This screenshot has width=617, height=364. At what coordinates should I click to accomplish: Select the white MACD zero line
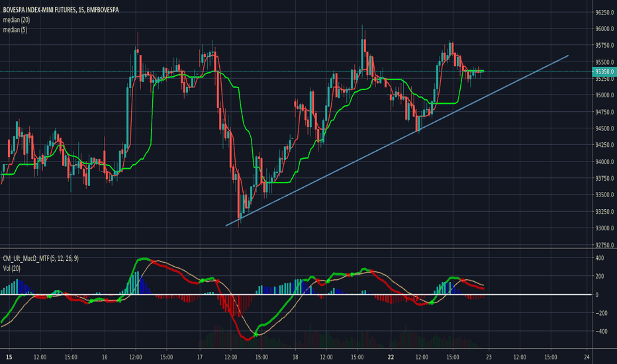tap(296, 295)
